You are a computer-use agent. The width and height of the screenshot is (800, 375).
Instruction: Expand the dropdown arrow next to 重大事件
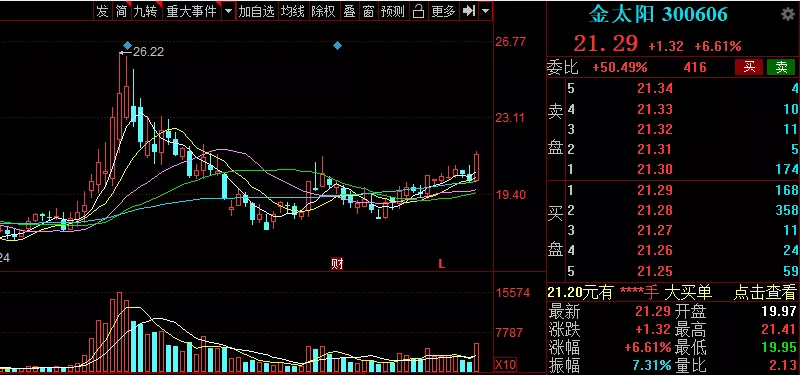pos(228,11)
